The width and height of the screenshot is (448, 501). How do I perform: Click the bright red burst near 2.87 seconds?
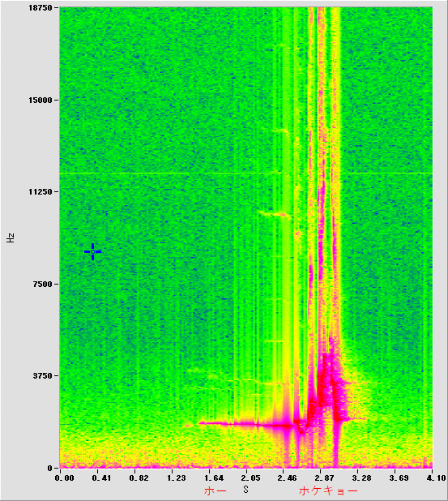click(x=326, y=383)
